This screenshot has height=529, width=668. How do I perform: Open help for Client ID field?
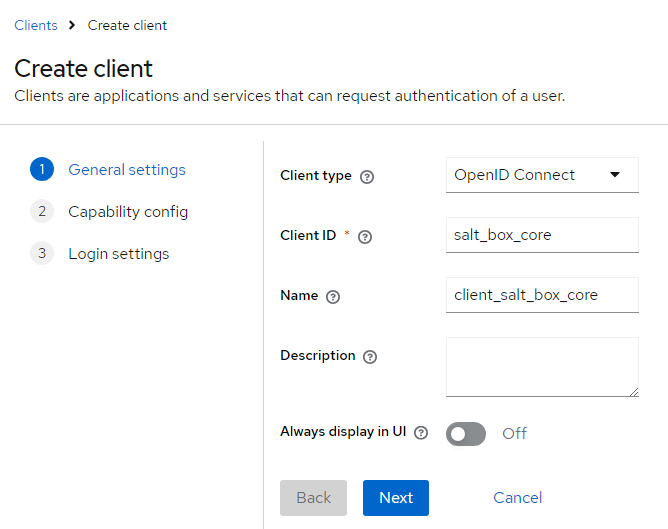tap(365, 237)
